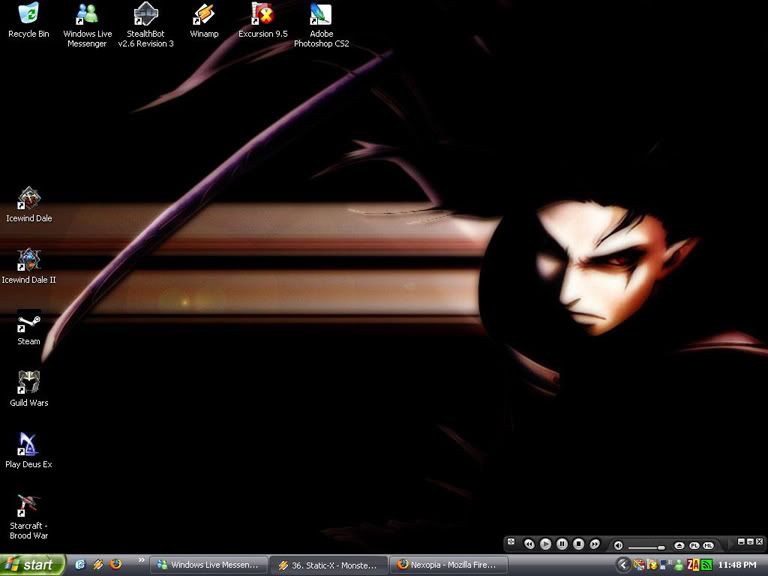Open the Steam desktop shortcut
Viewport: 768px width, 576px height.
[x=29, y=324]
